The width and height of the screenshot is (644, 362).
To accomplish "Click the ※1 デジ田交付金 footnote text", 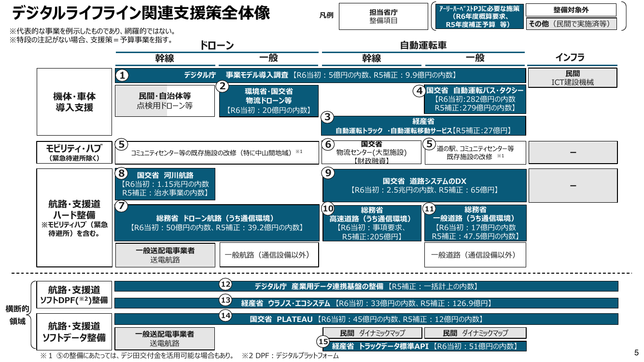I will pos(137,356).
